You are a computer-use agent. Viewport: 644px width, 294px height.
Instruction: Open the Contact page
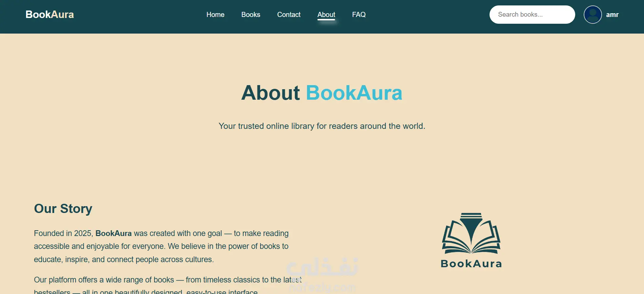pyautogui.click(x=289, y=15)
